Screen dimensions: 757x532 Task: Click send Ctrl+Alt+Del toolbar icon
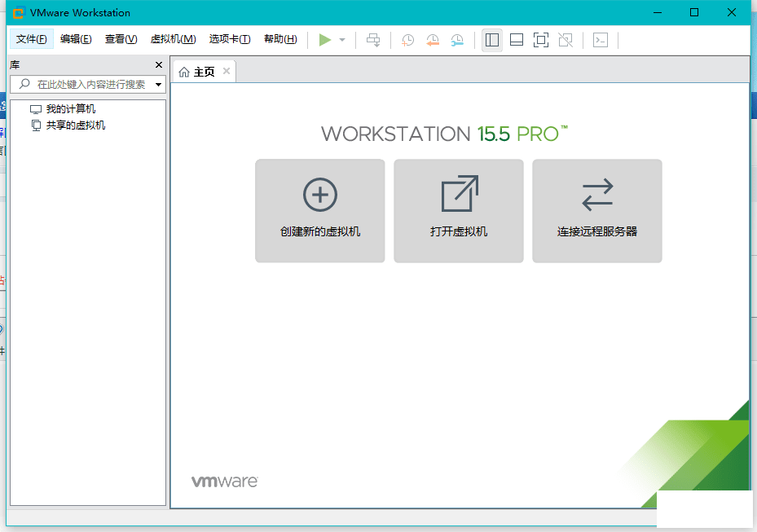point(373,40)
